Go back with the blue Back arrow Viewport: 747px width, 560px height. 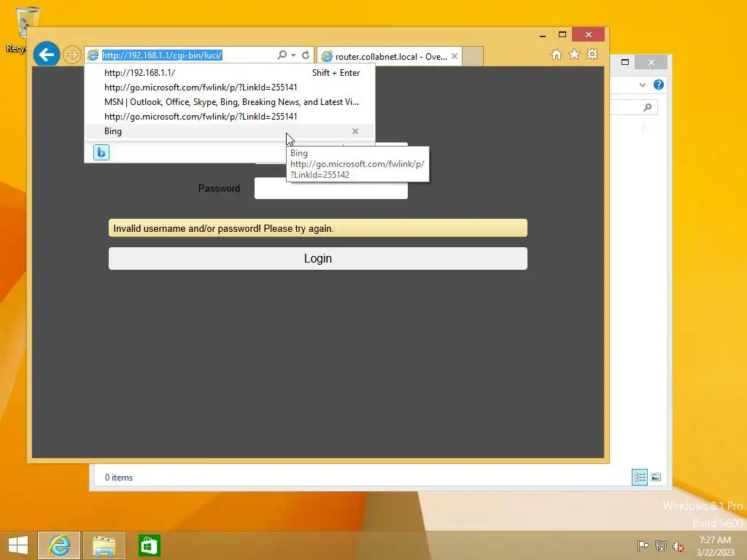47,55
